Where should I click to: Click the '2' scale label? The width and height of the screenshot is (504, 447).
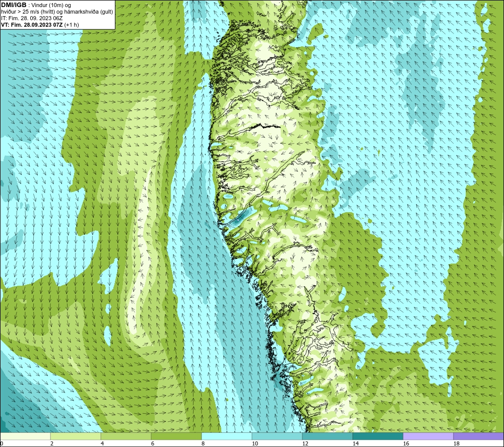point(52,443)
